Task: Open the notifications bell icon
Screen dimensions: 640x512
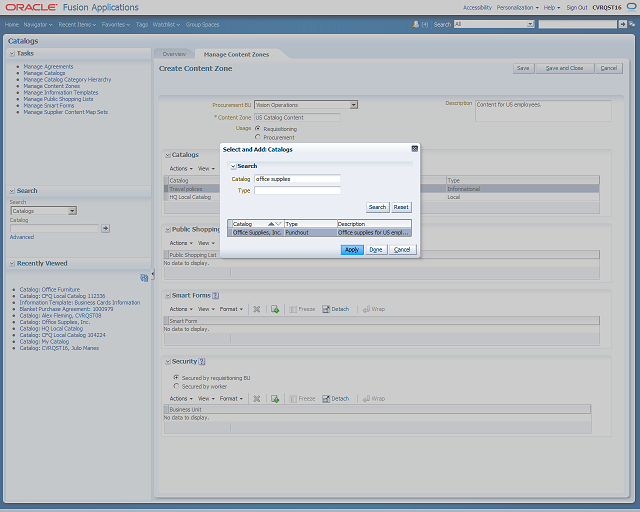Action: click(x=416, y=24)
